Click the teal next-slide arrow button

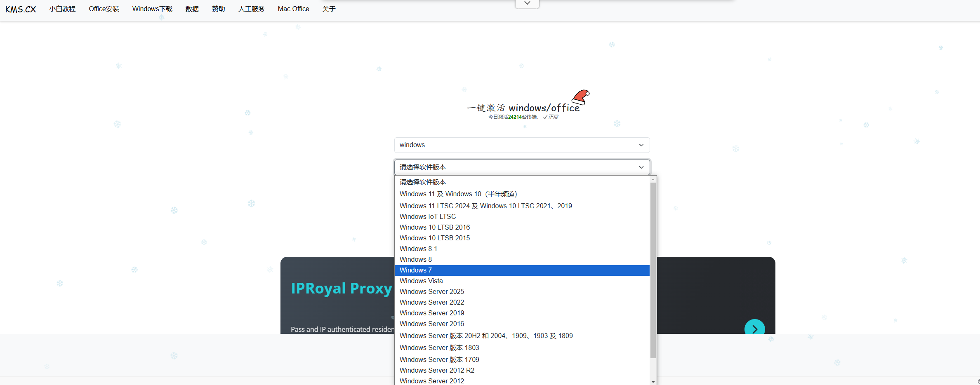point(755,329)
